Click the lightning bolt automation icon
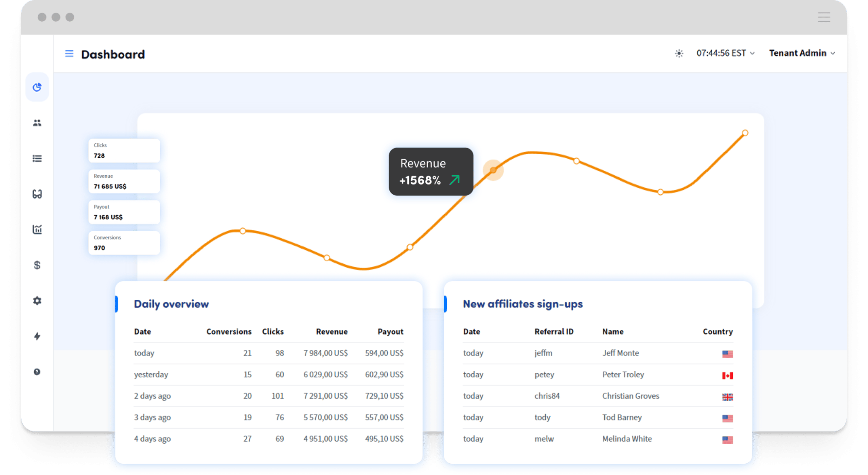The height and width of the screenshot is (475, 868). point(37,336)
